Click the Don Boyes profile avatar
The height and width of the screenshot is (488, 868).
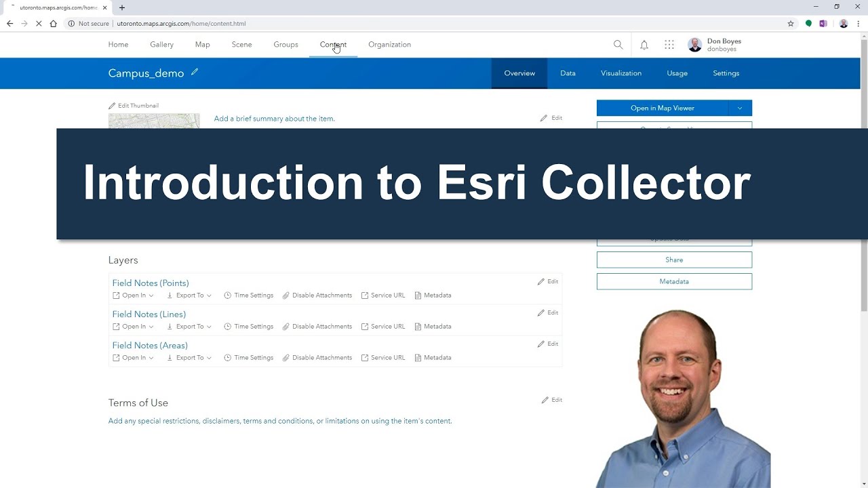(x=694, y=45)
